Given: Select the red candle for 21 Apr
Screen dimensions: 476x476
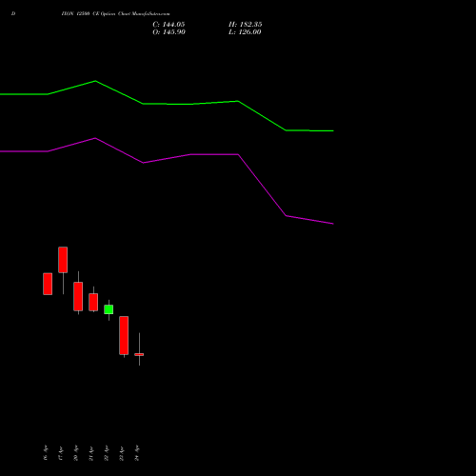Looking at the screenshot, I should click(x=93, y=302).
